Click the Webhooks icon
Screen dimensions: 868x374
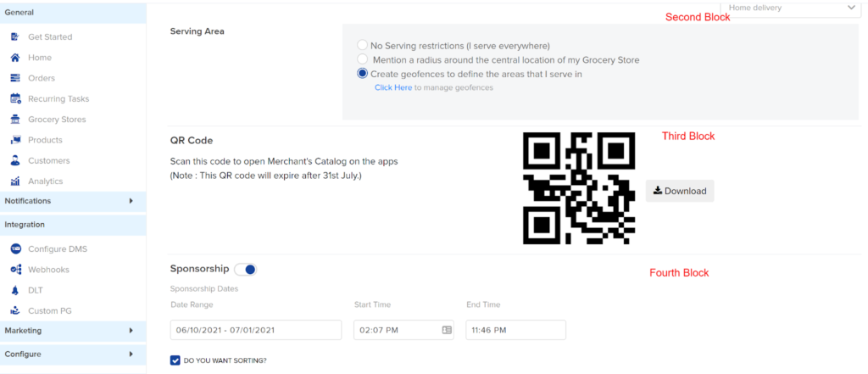(15, 270)
